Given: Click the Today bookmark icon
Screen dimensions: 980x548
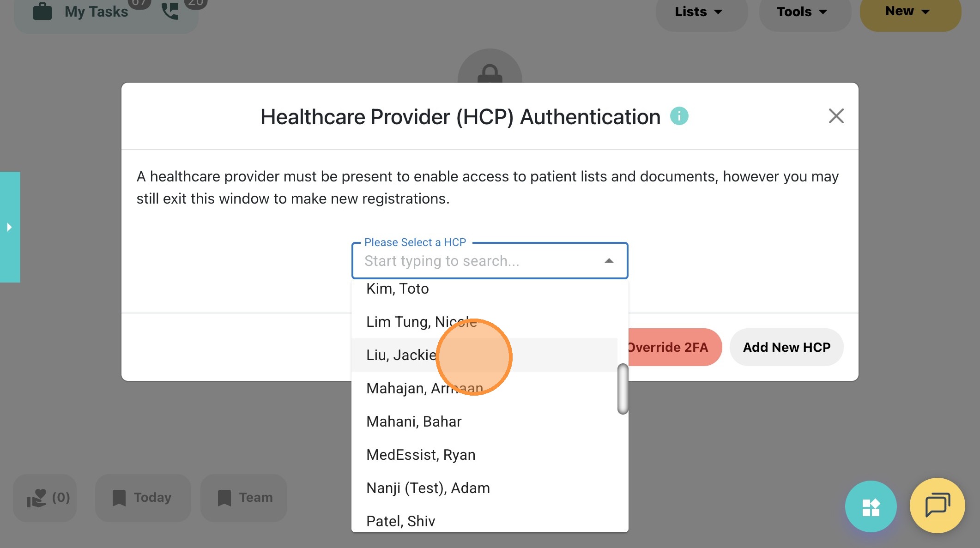Looking at the screenshot, I should click(119, 498).
